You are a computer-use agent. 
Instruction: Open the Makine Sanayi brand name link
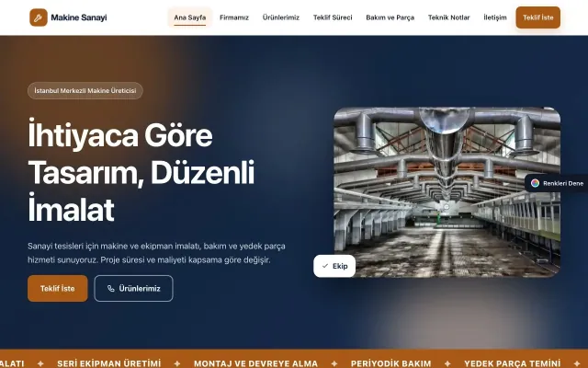[x=79, y=17]
